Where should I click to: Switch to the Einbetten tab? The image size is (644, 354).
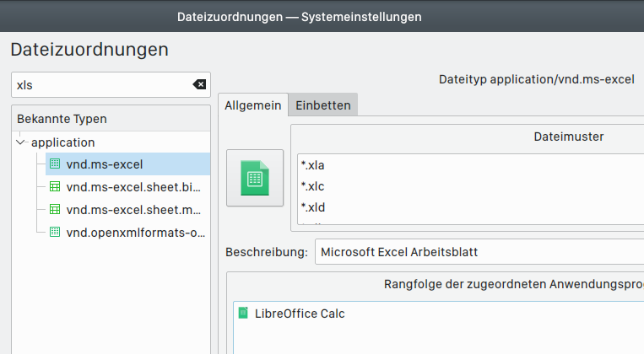(x=323, y=104)
